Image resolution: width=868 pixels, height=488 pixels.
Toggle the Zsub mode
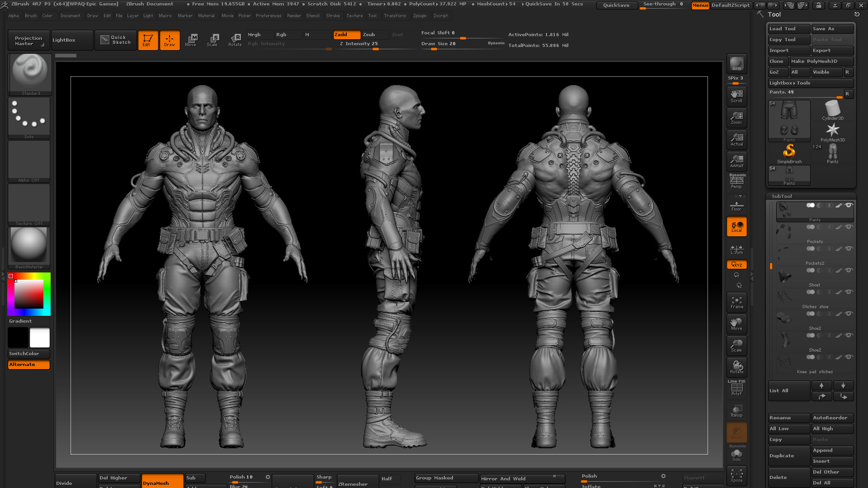(374, 35)
